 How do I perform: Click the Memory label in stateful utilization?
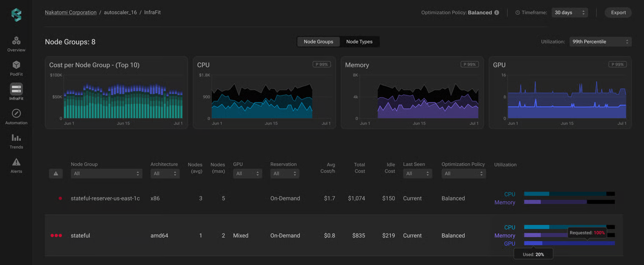point(505,236)
